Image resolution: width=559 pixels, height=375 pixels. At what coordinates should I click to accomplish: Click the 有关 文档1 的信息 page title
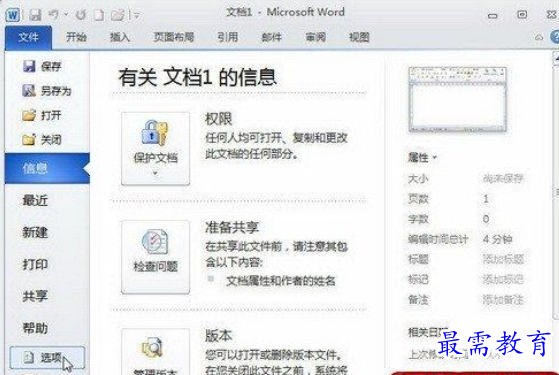pyautogui.click(x=198, y=77)
